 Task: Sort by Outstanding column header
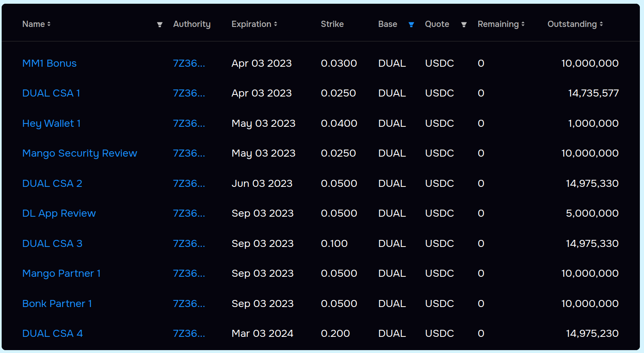click(575, 24)
